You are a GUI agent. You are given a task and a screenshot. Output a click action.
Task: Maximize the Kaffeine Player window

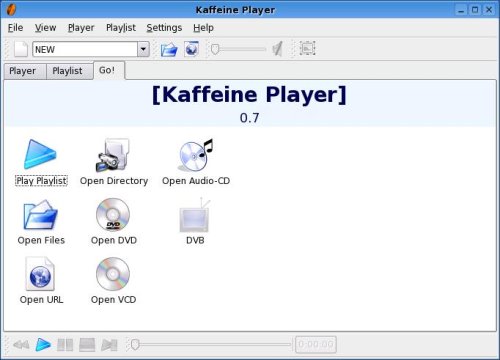[475, 10]
